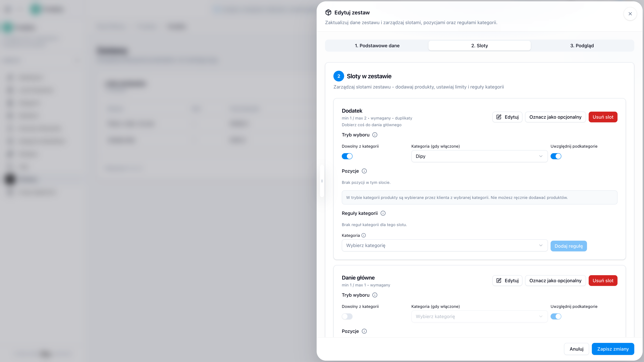Click the info icon beside Tryb wyboru in Dodatek slot
The image size is (644, 362).
(375, 135)
